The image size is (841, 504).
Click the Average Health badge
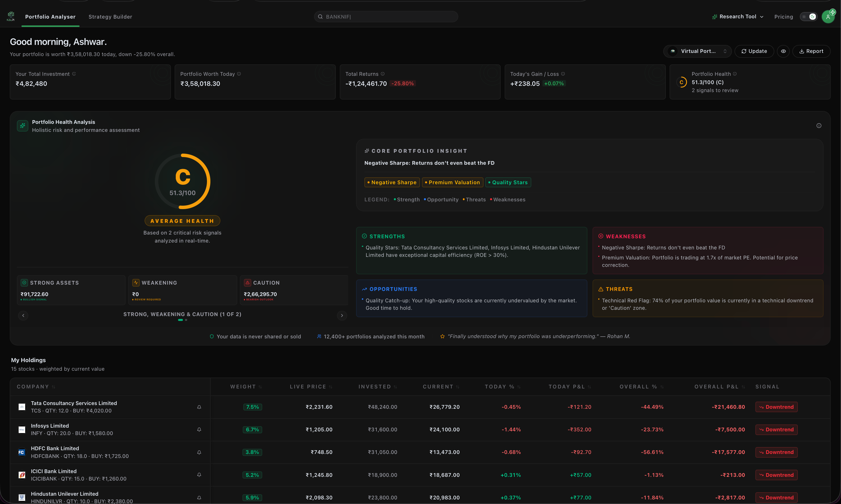pyautogui.click(x=182, y=221)
